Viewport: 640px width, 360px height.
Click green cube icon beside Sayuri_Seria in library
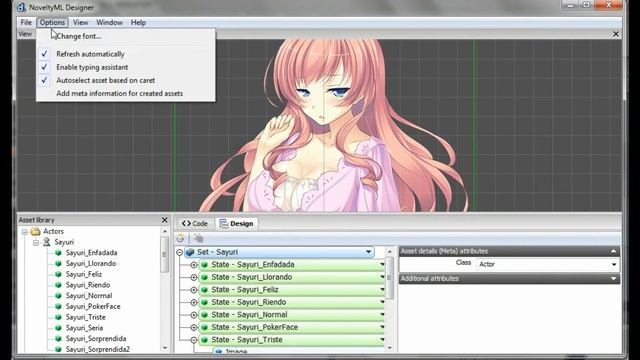(x=58, y=328)
